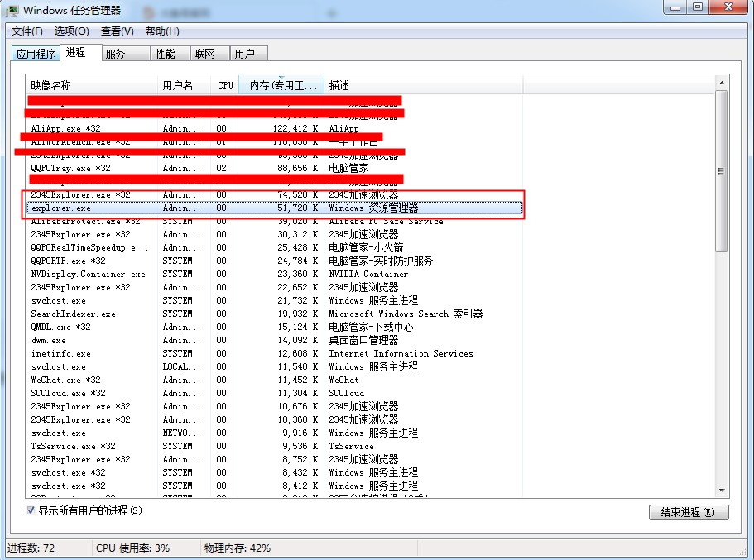Click the vertical scrollbar thumb

pos(722,171)
